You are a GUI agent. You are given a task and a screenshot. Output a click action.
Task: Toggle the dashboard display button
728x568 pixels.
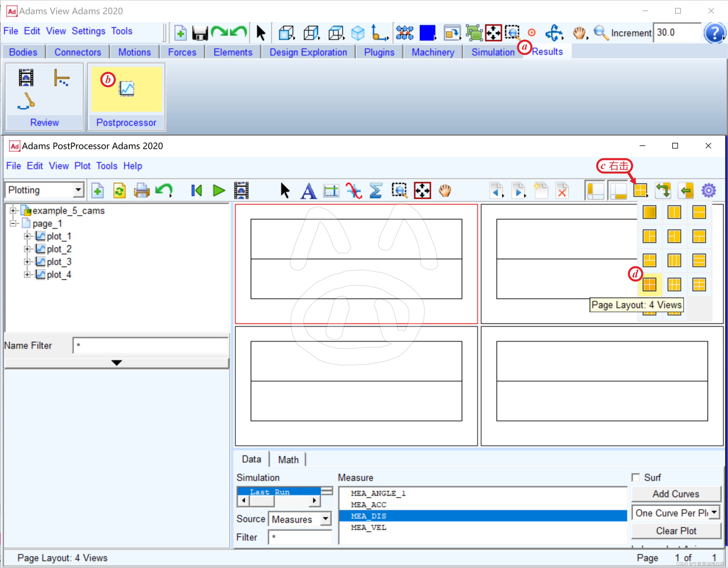coord(618,191)
